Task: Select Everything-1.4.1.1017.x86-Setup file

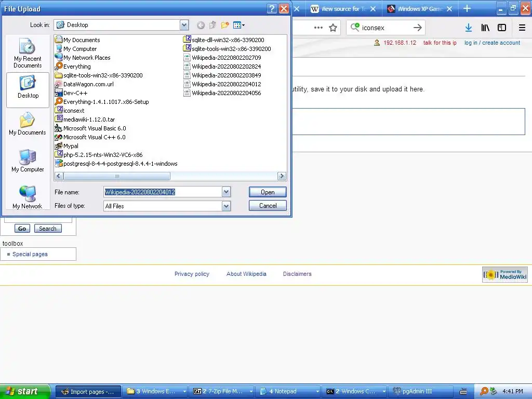Action: [x=102, y=102]
